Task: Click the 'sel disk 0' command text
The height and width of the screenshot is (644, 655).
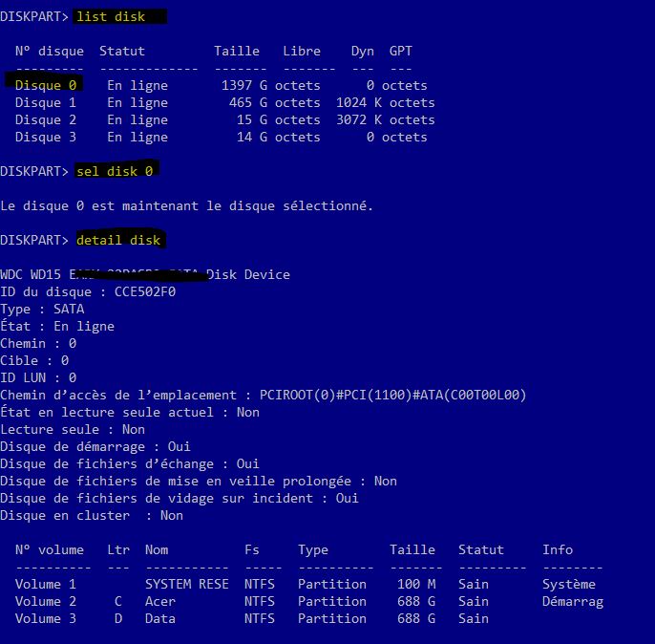Action: [x=115, y=171]
